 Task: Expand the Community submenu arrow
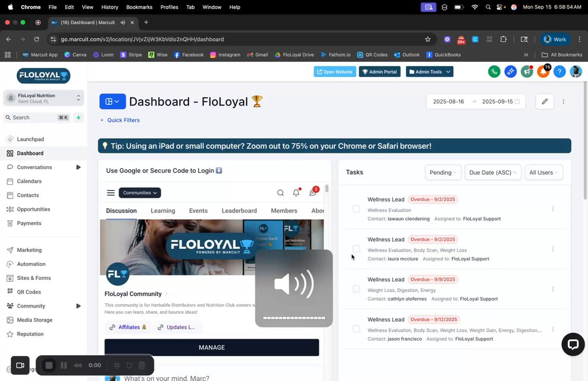(78, 306)
